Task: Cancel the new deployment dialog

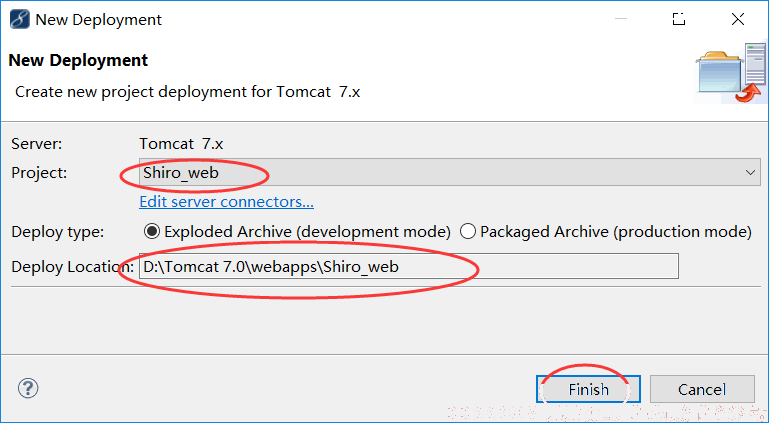Action: pyautogui.click(x=702, y=389)
